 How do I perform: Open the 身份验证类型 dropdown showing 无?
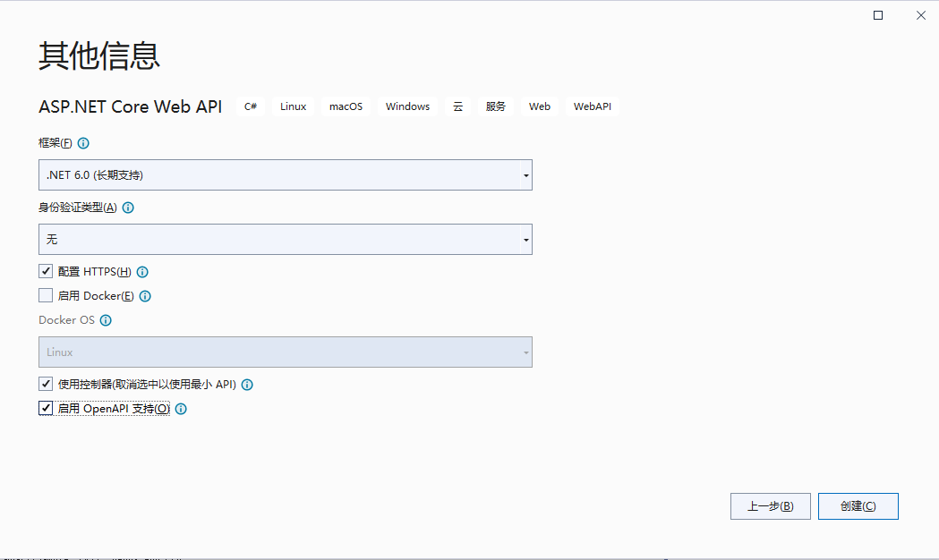point(285,240)
